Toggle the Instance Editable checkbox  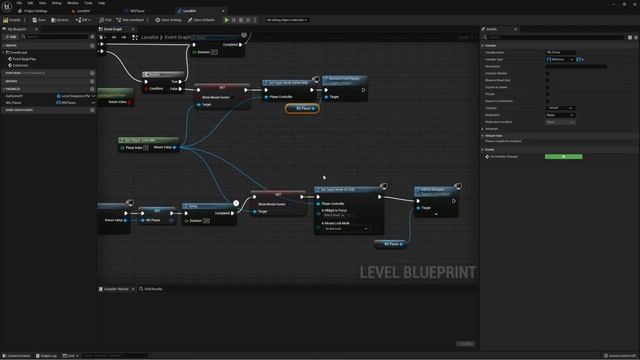(x=547, y=73)
